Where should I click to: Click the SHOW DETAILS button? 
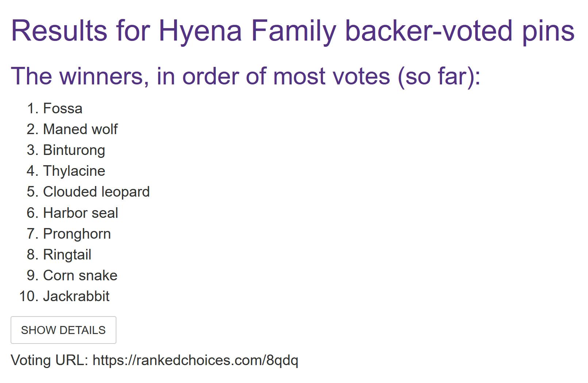63,330
